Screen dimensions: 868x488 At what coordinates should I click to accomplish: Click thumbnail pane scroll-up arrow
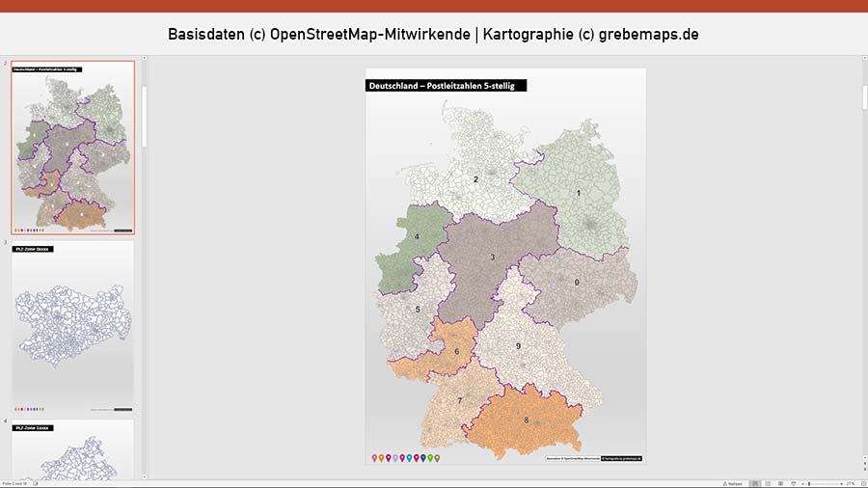tap(144, 58)
